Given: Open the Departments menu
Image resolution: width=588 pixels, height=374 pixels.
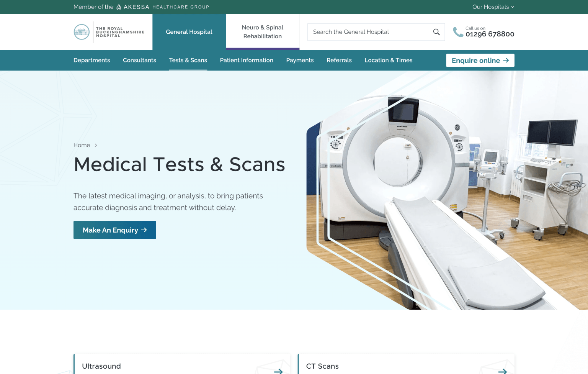Looking at the screenshot, I should pos(91,60).
